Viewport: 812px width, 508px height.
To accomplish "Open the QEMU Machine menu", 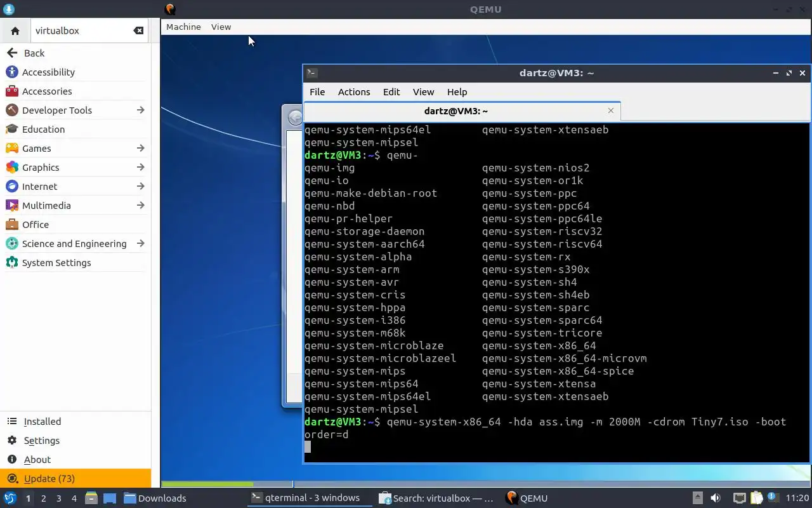I will coord(183,27).
